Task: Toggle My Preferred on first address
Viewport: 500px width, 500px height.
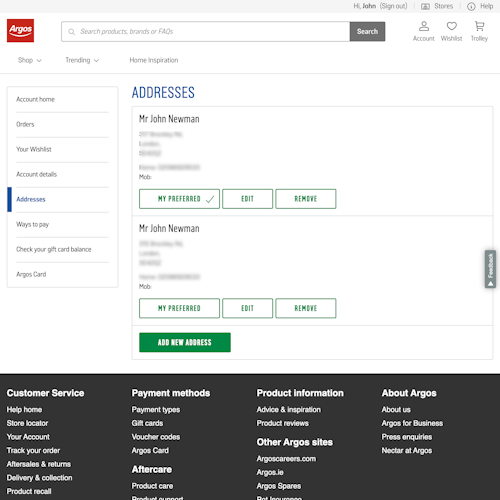Action: click(x=179, y=199)
